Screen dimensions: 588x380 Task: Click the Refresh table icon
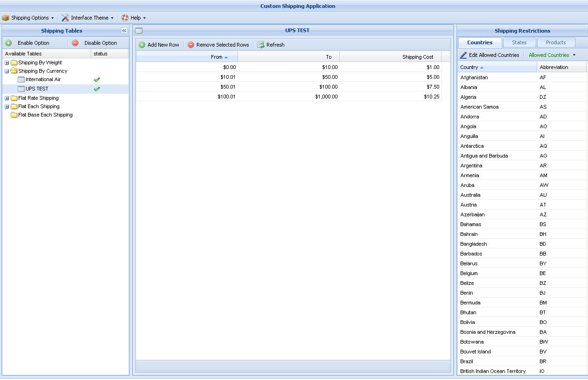point(261,45)
